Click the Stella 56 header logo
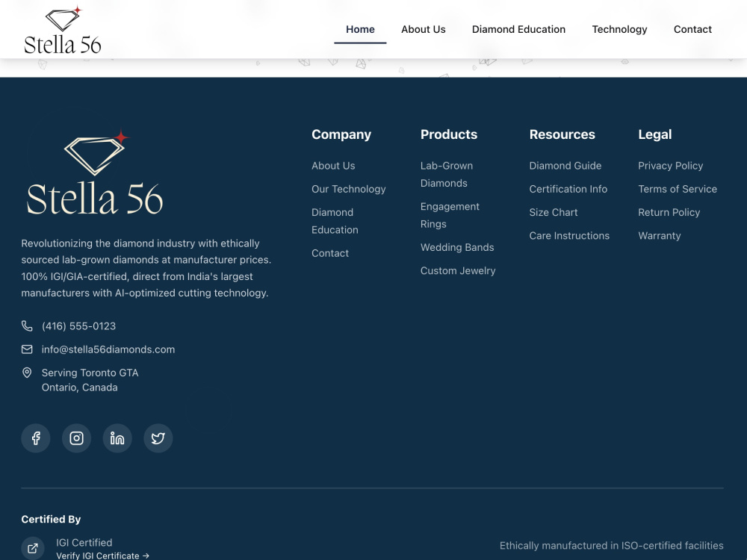747x560 pixels. pyautogui.click(x=63, y=30)
